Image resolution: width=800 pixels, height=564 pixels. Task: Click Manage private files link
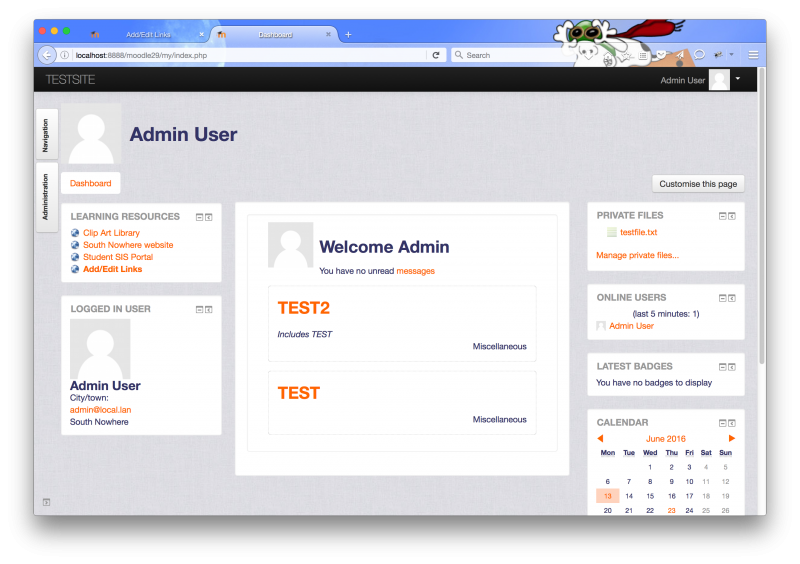[x=637, y=255]
